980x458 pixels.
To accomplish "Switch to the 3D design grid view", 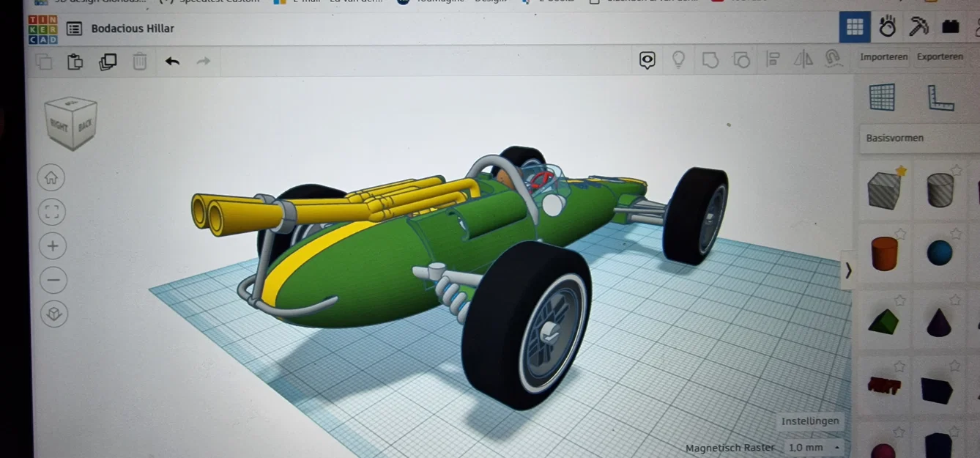I will [x=855, y=27].
